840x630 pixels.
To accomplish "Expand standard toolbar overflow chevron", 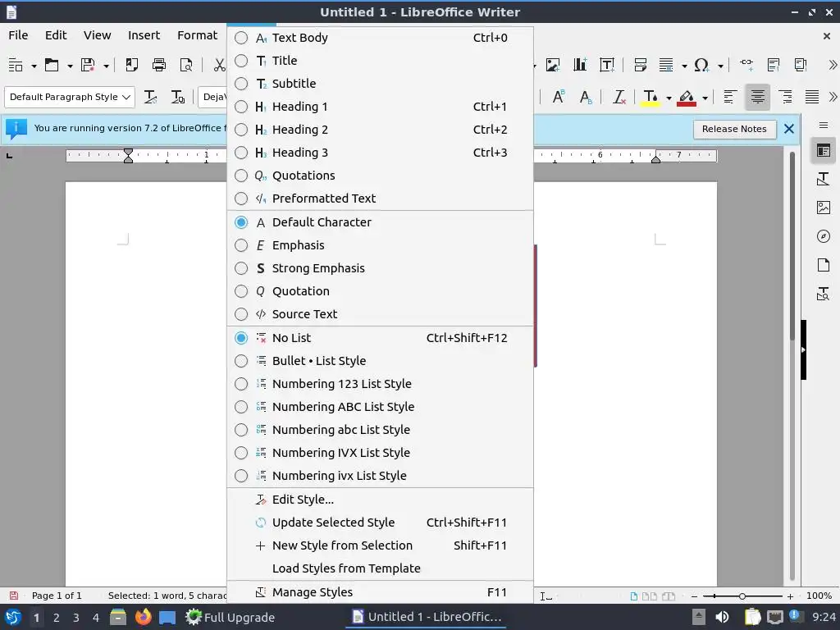I will 833,66.
